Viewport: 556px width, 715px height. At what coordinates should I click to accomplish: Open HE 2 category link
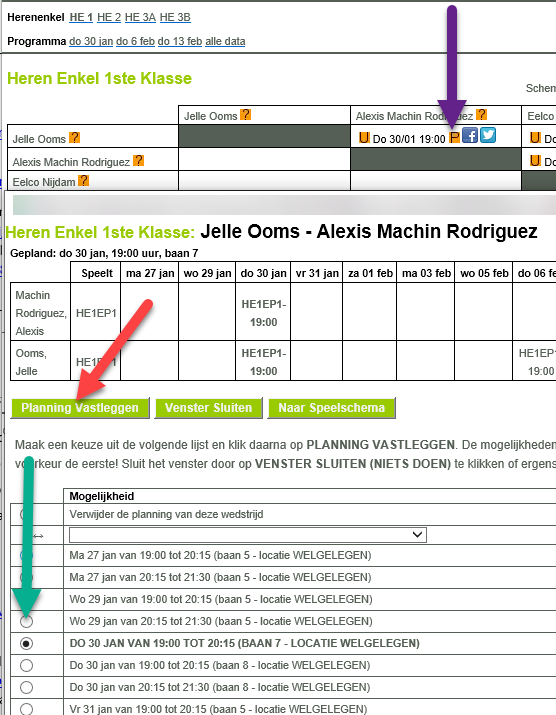pyautogui.click(x=109, y=17)
